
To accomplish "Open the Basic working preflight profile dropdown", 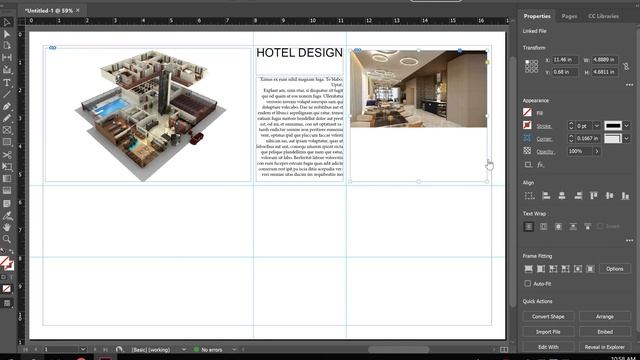I will click(x=184, y=350).
